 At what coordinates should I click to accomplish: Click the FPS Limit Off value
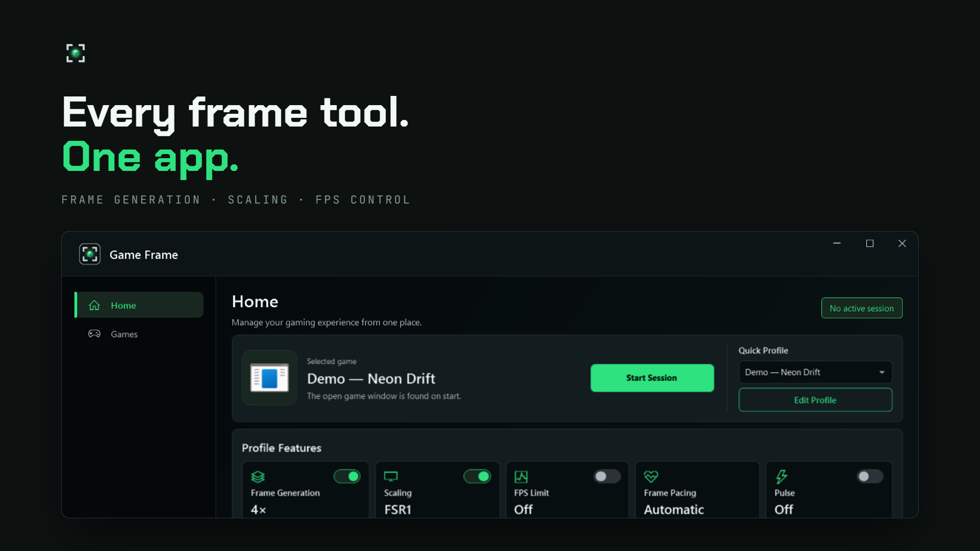click(523, 509)
